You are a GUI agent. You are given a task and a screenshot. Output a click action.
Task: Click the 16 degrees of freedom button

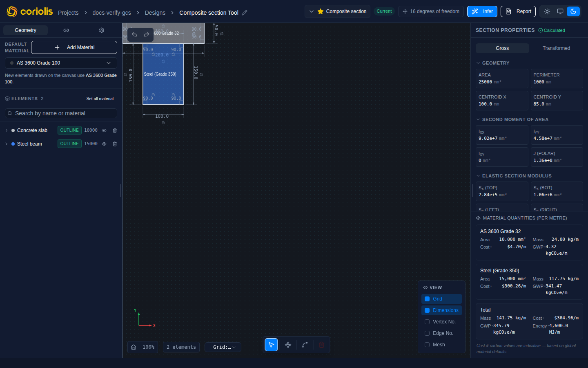(x=431, y=11)
